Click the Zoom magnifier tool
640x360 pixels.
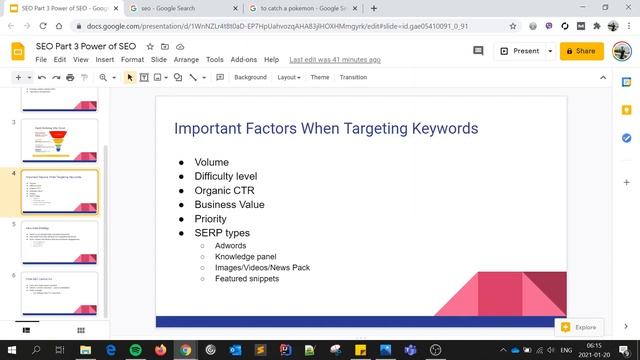tap(103, 77)
